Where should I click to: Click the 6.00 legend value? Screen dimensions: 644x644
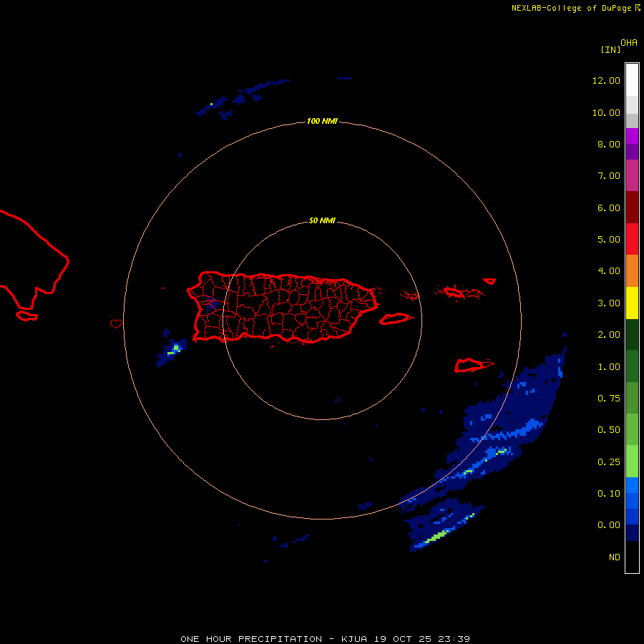609,208
